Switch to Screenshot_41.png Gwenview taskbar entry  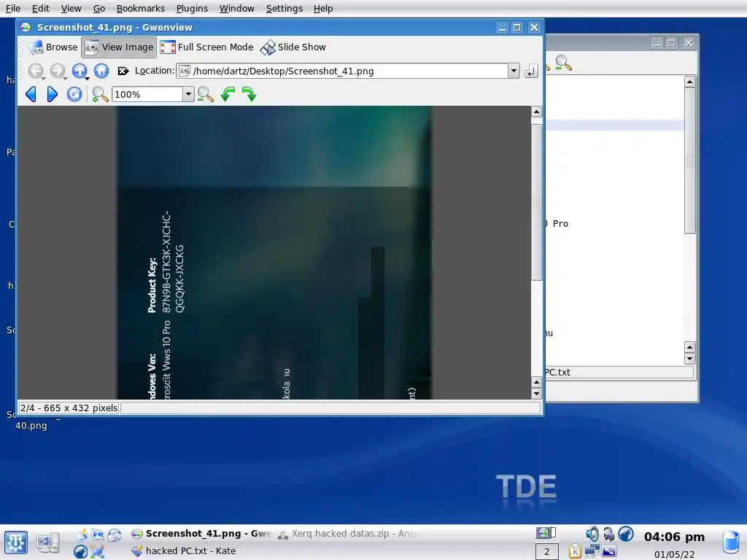[x=201, y=534]
